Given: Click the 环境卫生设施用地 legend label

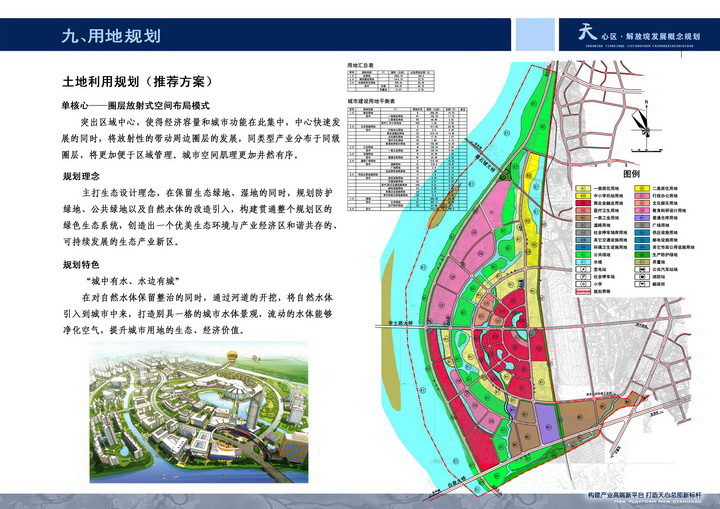Looking at the screenshot, I should [x=610, y=248].
